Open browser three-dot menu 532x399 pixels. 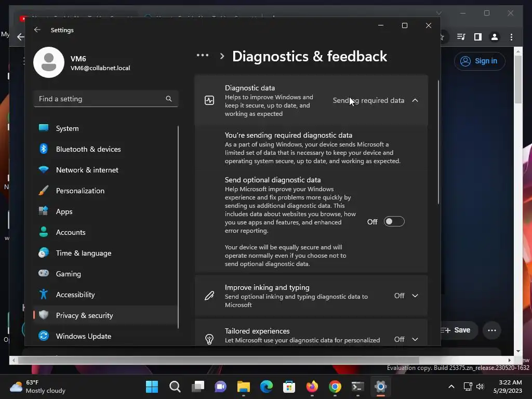coord(511,37)
